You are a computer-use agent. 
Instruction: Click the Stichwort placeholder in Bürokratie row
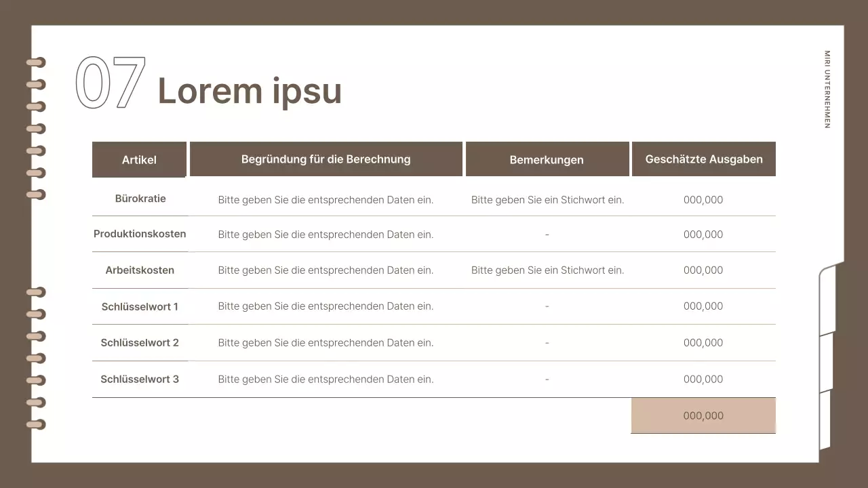tap(547, 199)
